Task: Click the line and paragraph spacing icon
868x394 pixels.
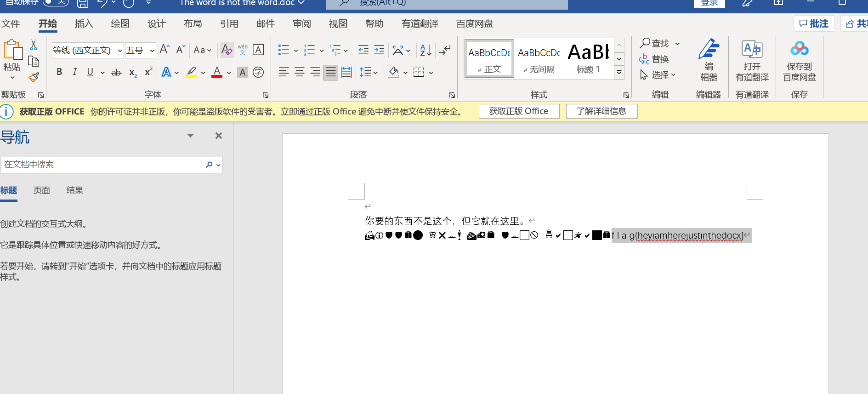Action: [x=365, y=72]
